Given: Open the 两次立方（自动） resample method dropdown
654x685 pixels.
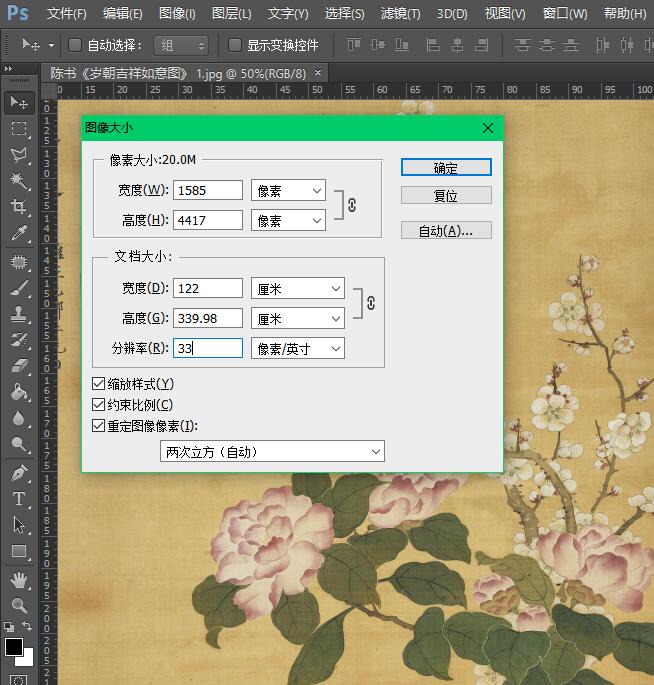Looking at the screenshot, I should (x=272, y=451).
